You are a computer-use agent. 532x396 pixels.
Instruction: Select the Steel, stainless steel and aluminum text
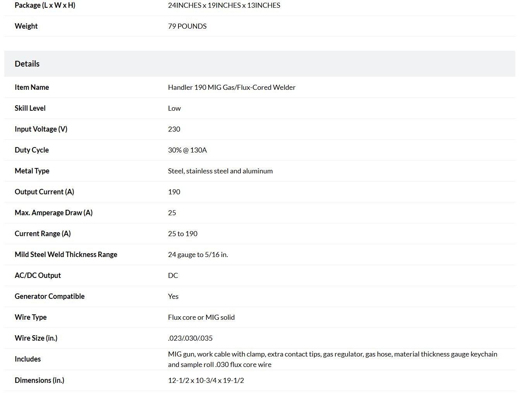[220, 171]
